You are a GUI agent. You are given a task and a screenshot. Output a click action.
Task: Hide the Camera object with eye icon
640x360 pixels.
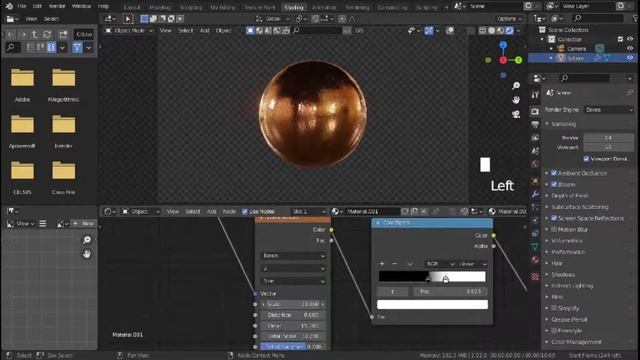(630, 49)
